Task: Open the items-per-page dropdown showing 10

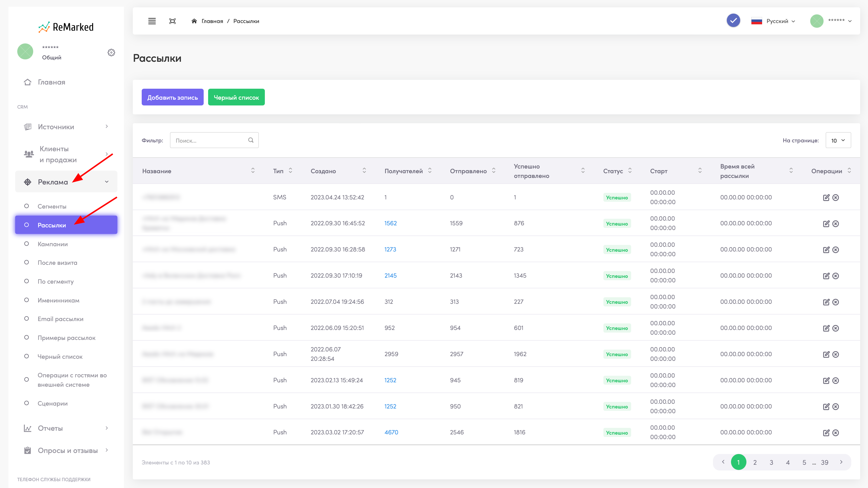Action: click(838, 140)
